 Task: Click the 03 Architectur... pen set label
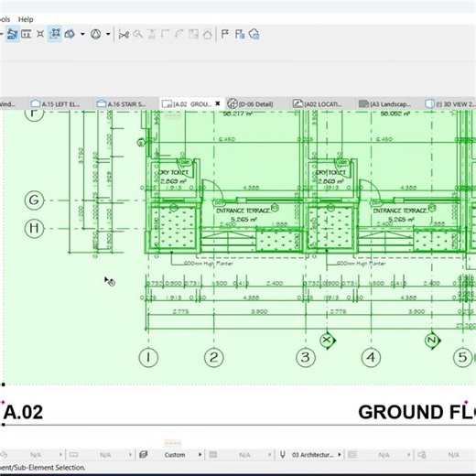313,455
